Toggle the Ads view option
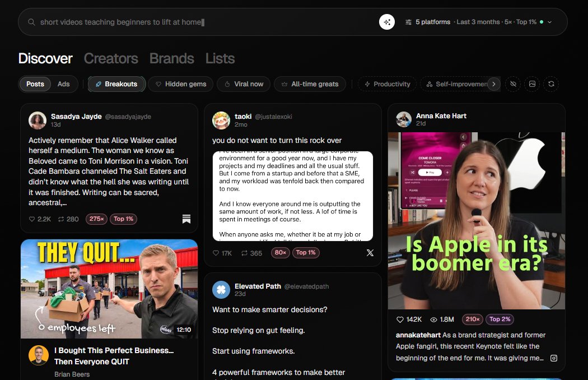The height and width of the screenshot is (380, 588). (x=63, y=84)
